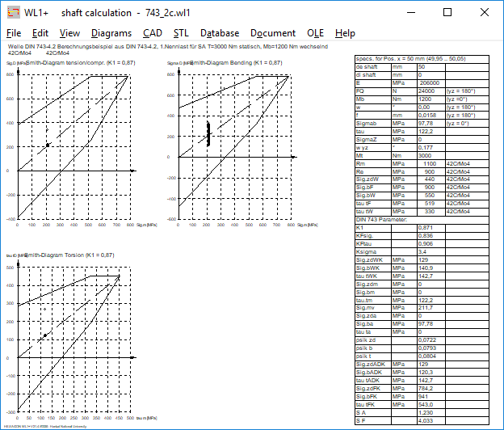Maximize the WL1+ window

tap(447, 12)
